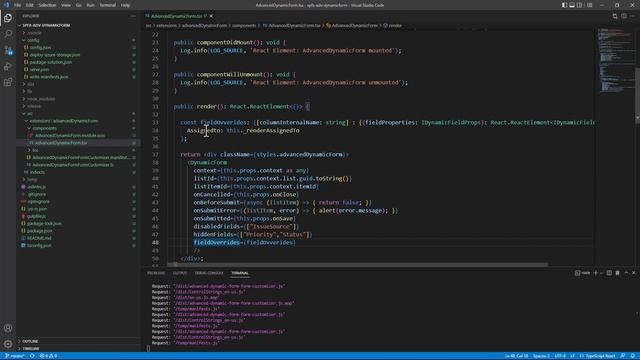Open editor More Actions ellipsis
The image size is (640, 360).
coord(632,16)
